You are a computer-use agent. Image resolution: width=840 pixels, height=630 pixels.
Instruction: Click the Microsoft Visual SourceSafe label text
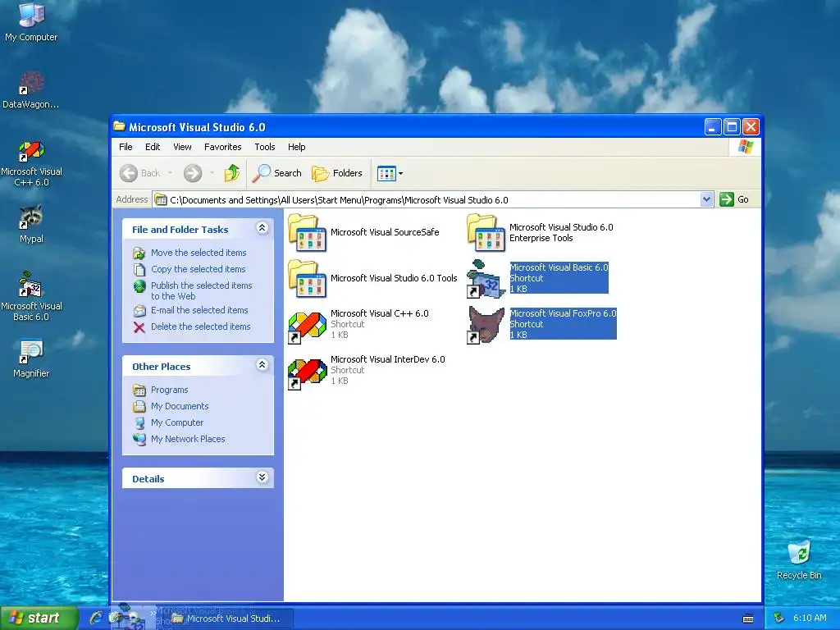[385, 232]
